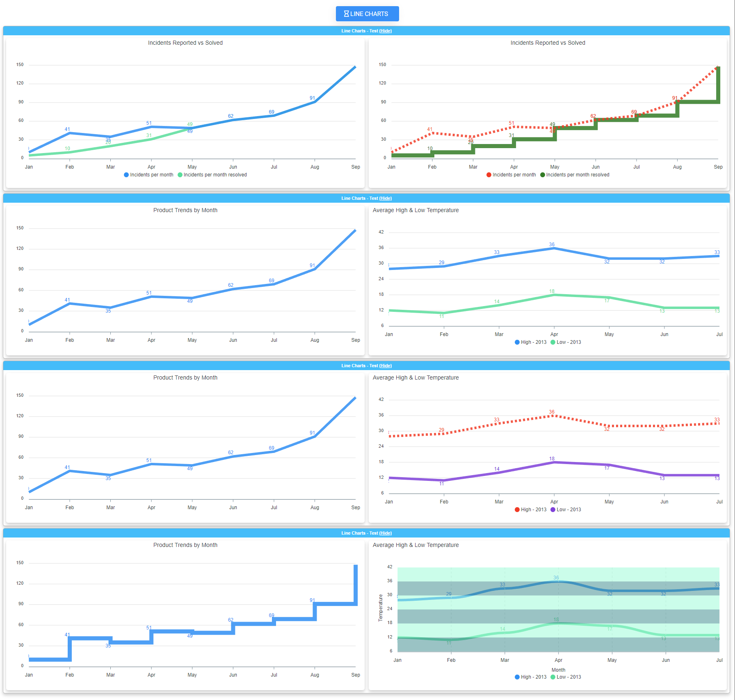735x700 pixels.
Task: Click purple Low - 2013 legend text
Action: 568,510
